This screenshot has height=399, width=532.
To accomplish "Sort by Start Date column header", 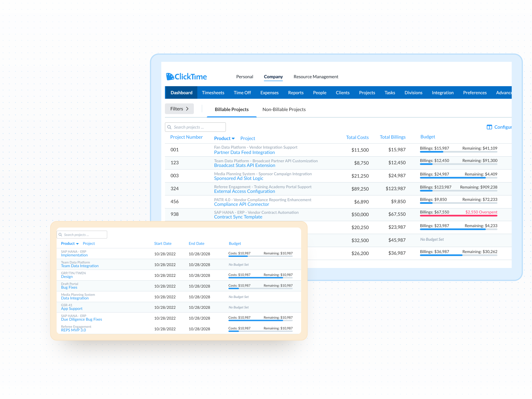I will tap(162, 243).
